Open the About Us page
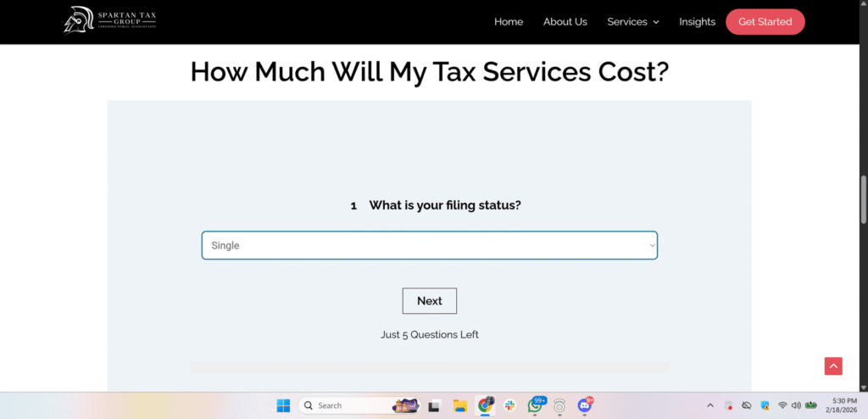 (565, 22)
